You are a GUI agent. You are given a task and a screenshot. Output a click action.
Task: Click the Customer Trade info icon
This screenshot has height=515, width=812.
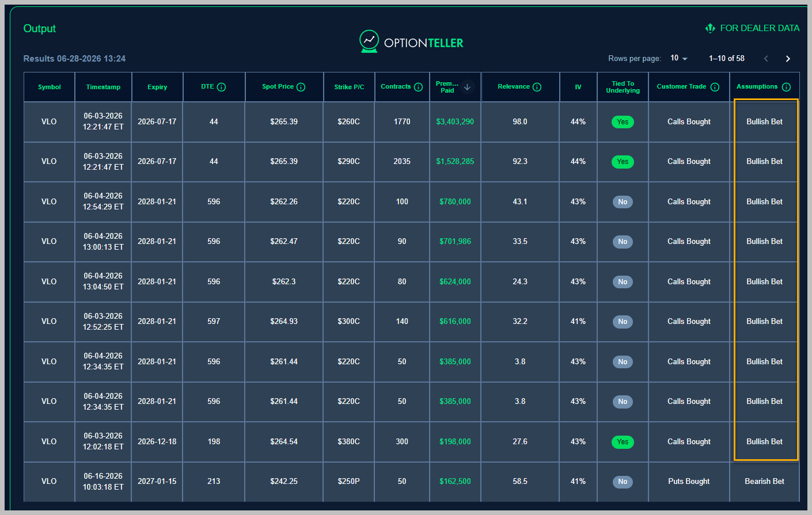715,87
